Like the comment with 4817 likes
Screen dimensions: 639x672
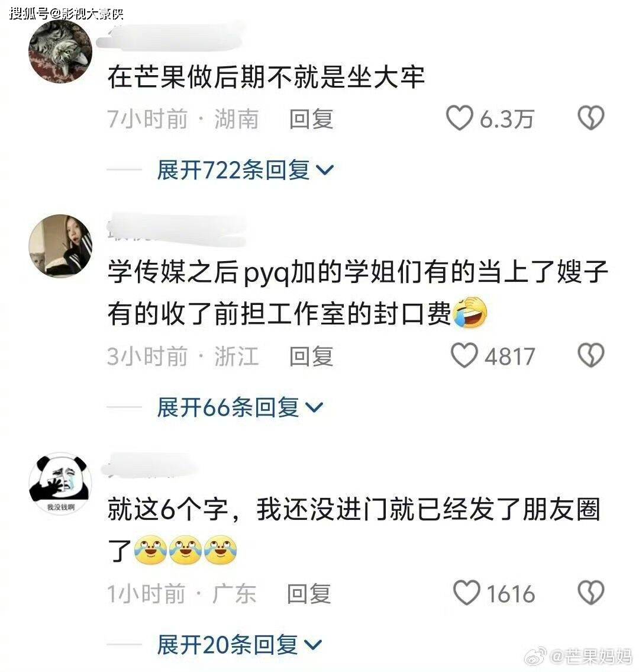pos(464,355)
